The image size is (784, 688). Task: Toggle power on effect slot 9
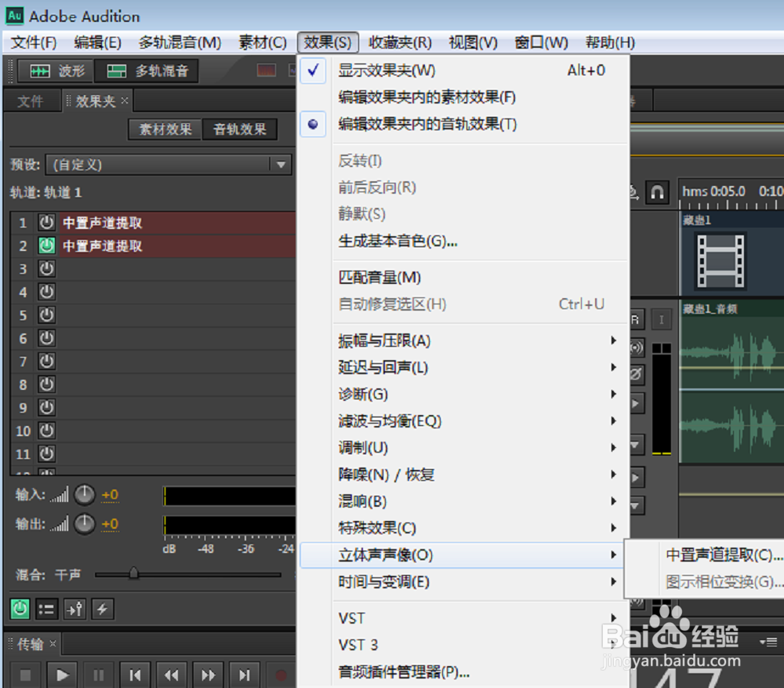point(46,407)
